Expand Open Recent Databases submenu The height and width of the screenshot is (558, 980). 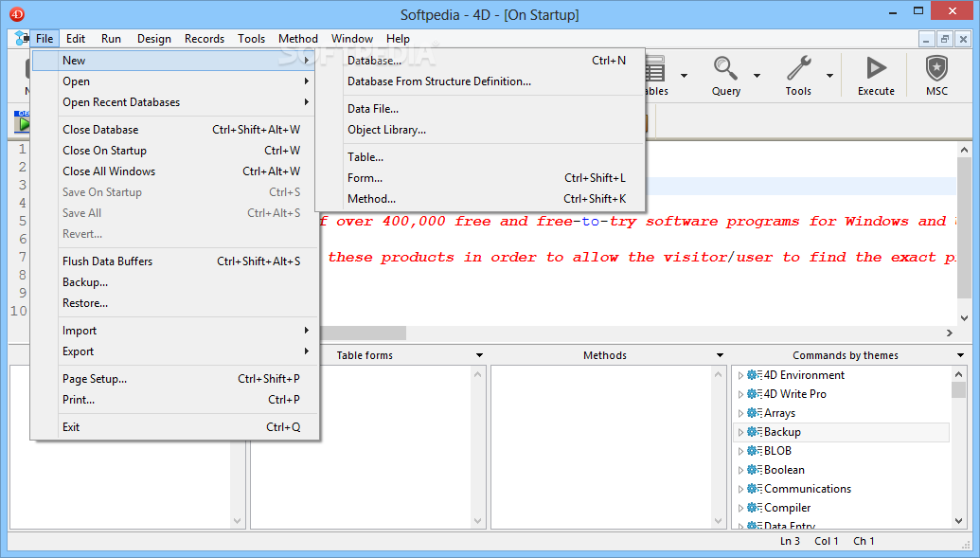click(175, 102)
